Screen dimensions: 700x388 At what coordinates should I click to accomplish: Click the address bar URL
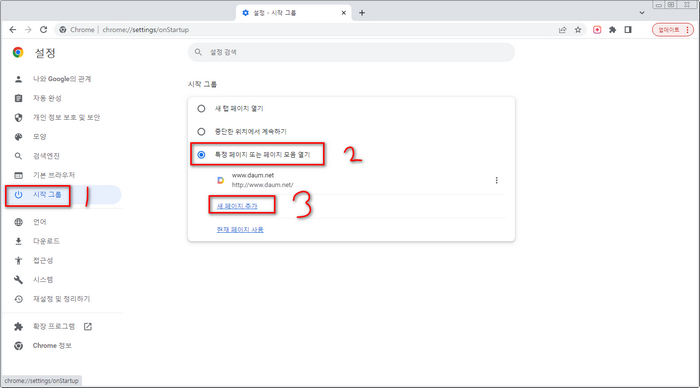(x=146, y=30)
